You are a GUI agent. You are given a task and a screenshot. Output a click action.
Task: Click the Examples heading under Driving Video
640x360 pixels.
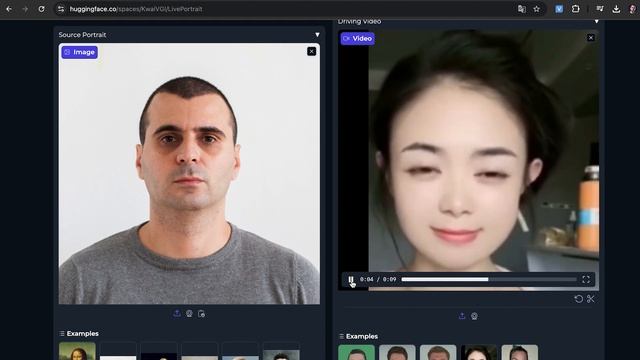(x=362, y=336)
